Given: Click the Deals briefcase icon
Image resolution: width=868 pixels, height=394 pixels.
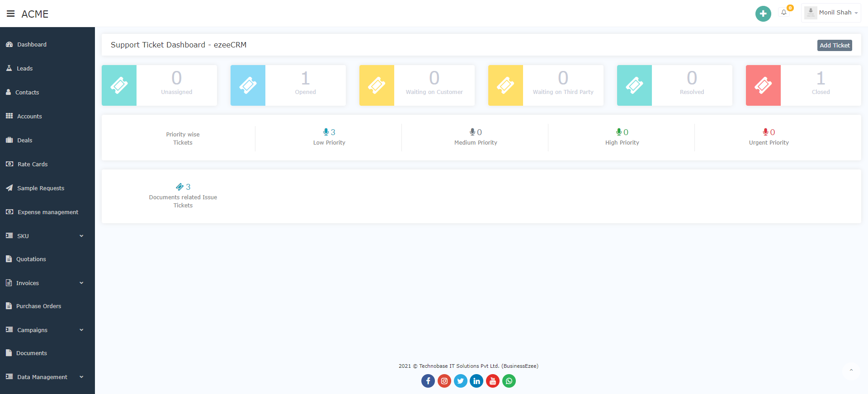Looking at the screenshot, I should click(9, 140).
